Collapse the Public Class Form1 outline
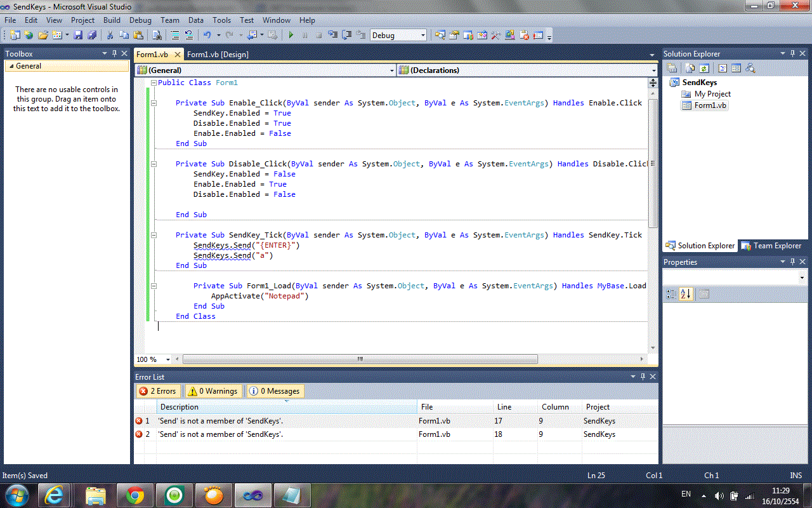The image size is (812, 508). coord(154,83)
